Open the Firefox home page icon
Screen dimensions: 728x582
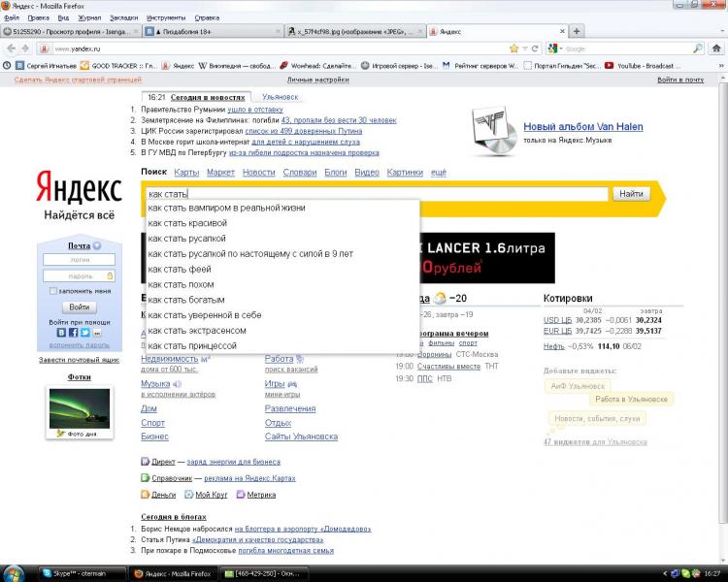716,48
